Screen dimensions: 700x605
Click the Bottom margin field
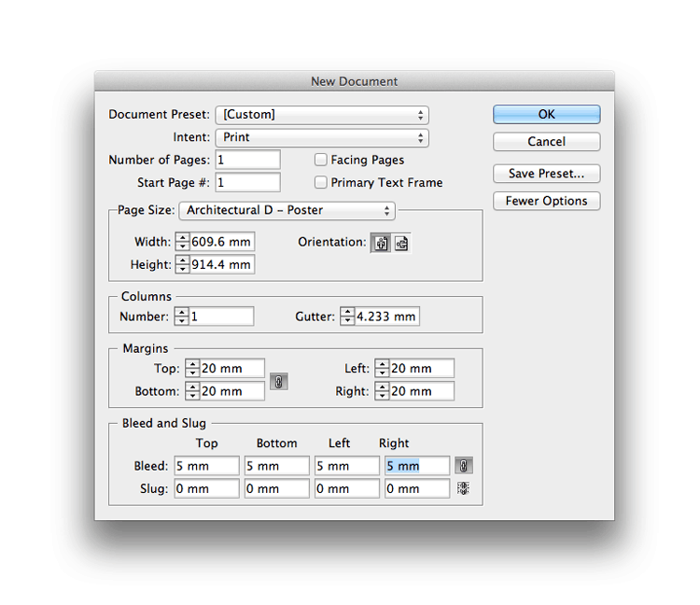point(232,391)
